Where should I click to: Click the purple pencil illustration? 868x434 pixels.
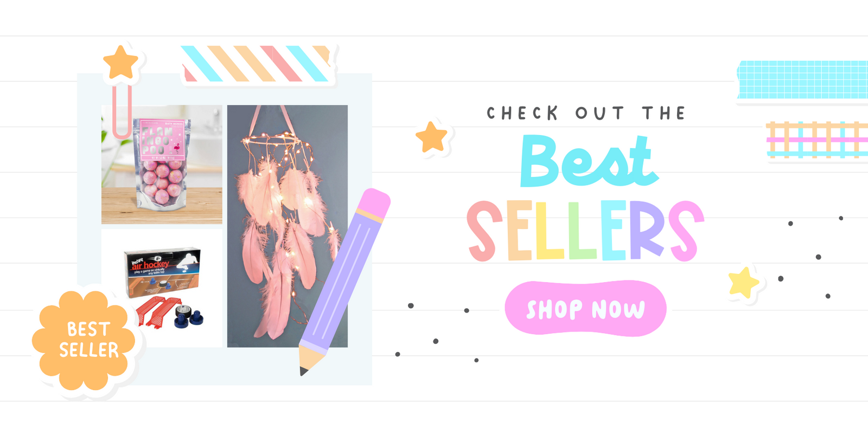(345, 281)
